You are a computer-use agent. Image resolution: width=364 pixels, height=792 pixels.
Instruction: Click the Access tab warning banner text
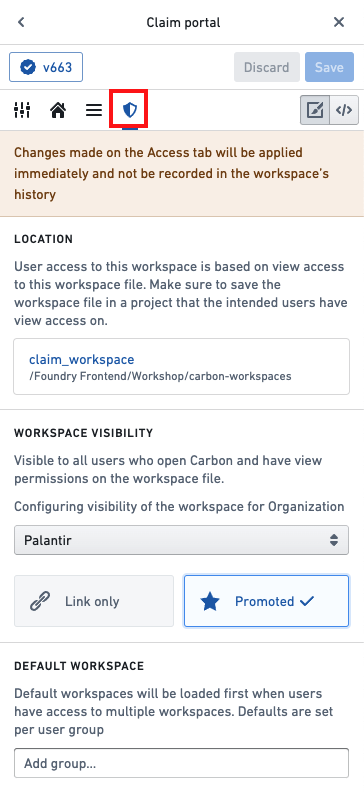click(x=172, y=173)
